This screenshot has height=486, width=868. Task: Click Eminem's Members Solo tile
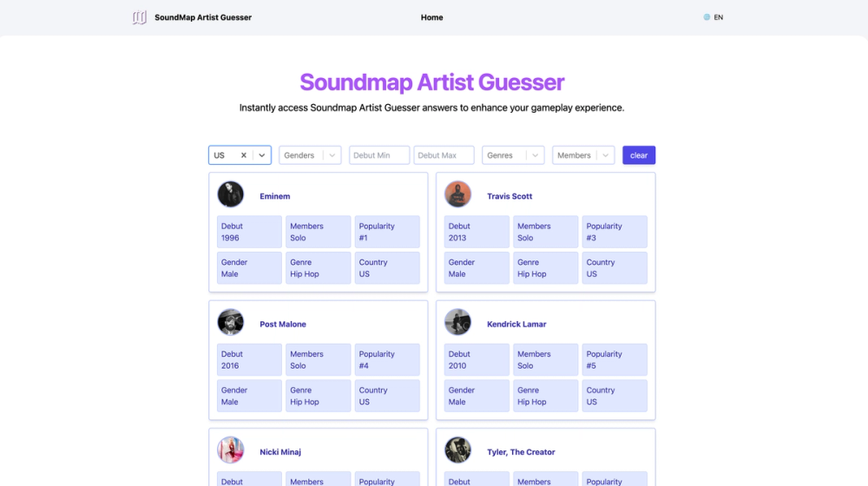pos(319,232)
